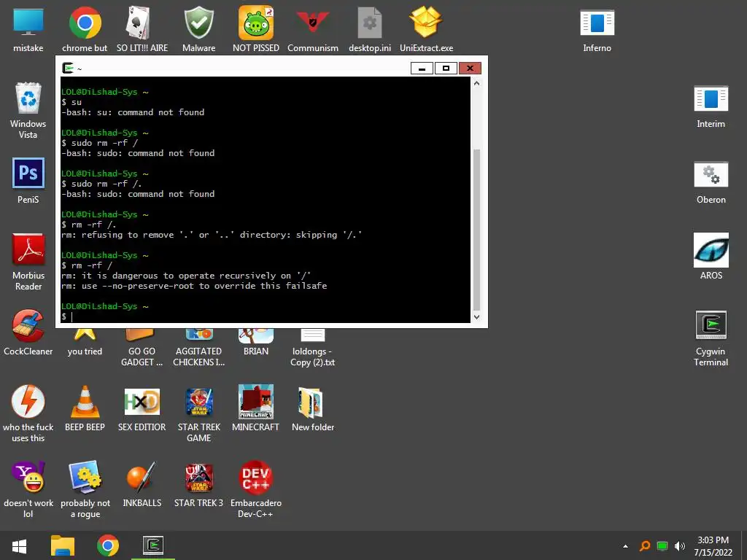Image resolution: width=747 pixels, height=560 pixels.
Task: Launch 'STAR TREK 3' desktop icon
Action: pos(198,484)
